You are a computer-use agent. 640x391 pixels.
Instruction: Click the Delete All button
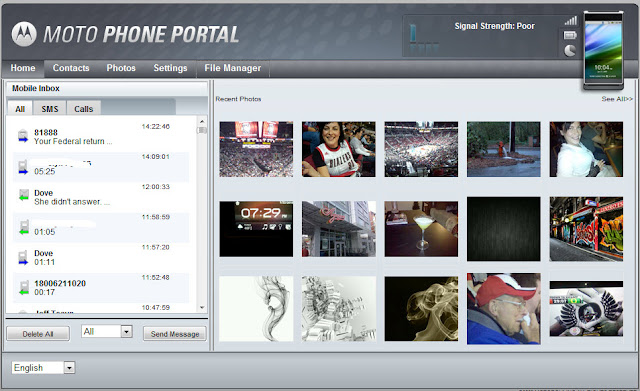point(38,334)
